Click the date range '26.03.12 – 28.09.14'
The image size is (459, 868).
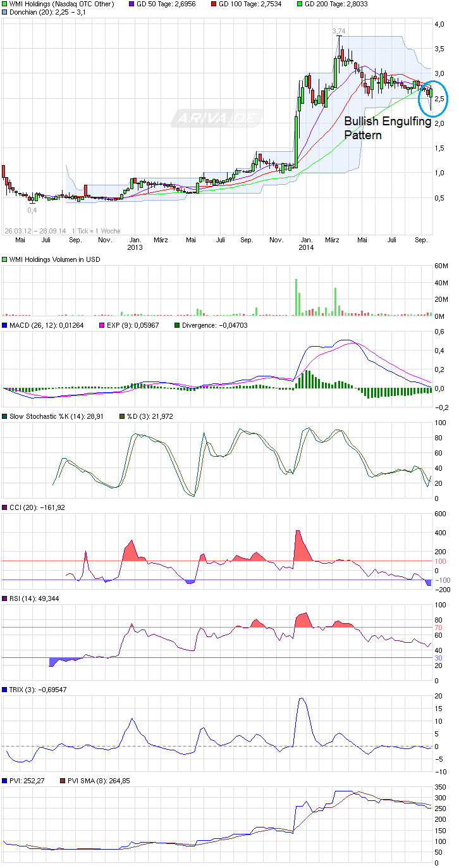(x=34, y=231)
